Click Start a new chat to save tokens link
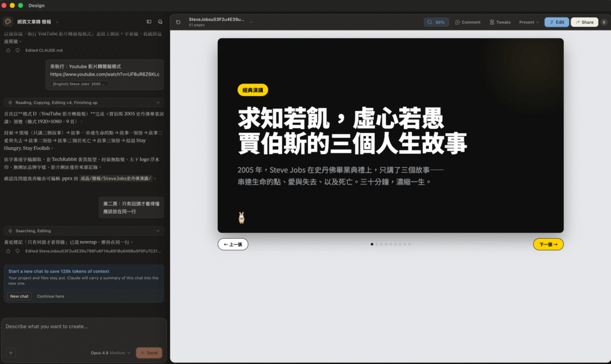The image size is (611, 364). (59, 272)
